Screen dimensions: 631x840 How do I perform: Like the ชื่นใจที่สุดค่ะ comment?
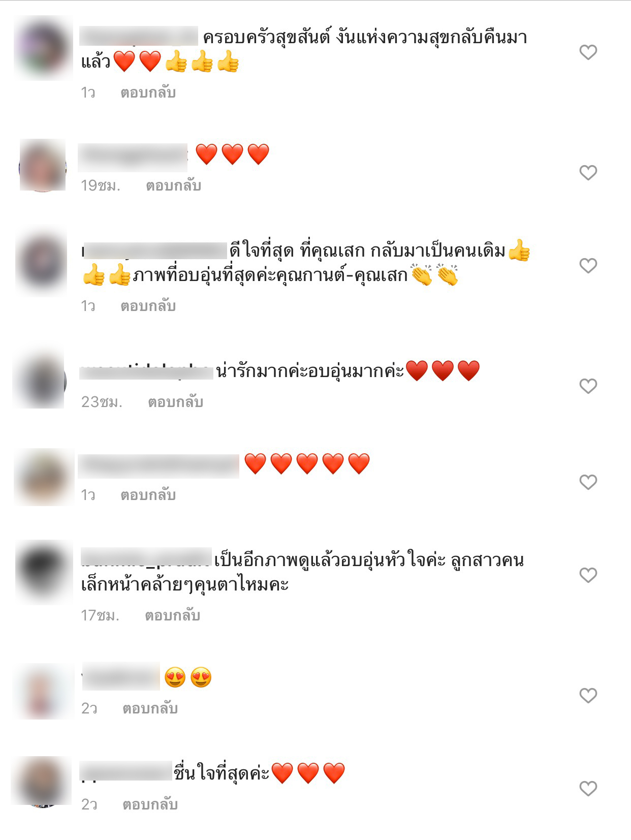point(588,788)
